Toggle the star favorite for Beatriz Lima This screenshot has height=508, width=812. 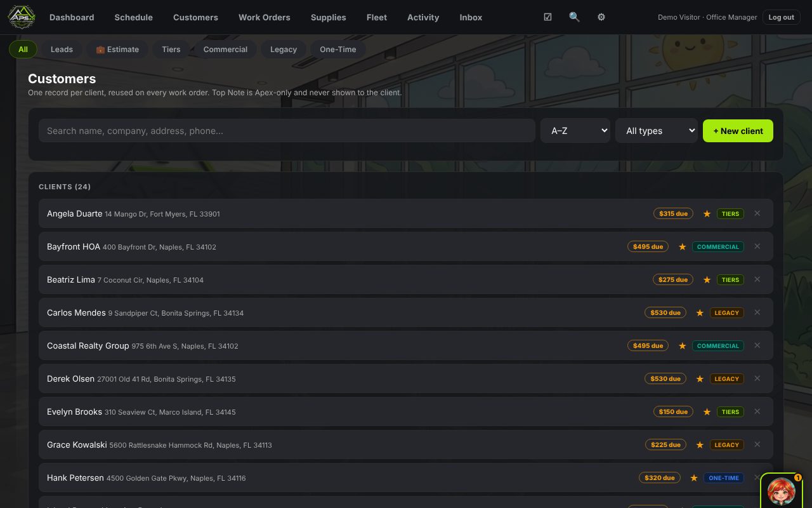point(707,279)
